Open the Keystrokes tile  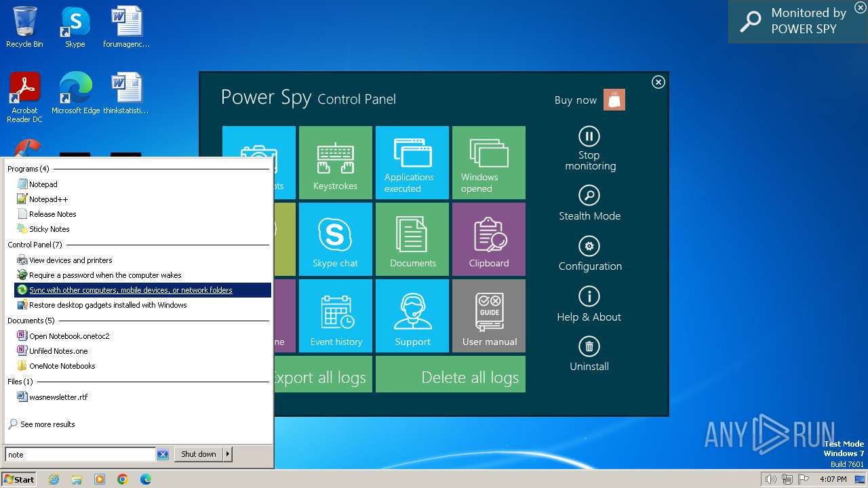(335, 163)
